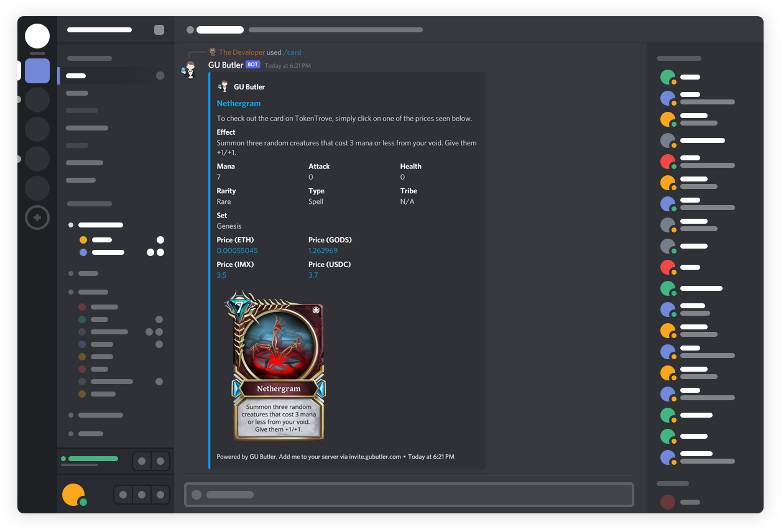Click the BOT badge next to GU Butler
Viewport: 781px width, 532px height.
point(252,65)
